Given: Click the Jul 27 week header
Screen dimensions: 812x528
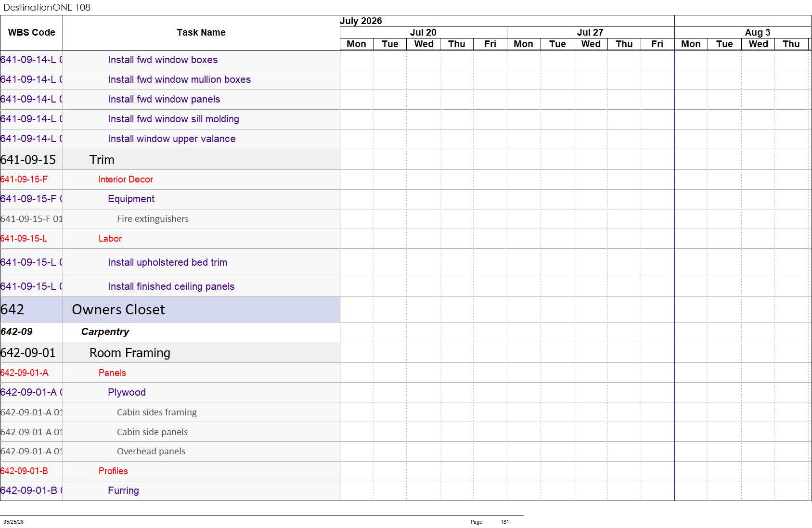Looking at the screenshot, I should click(590, 32).
